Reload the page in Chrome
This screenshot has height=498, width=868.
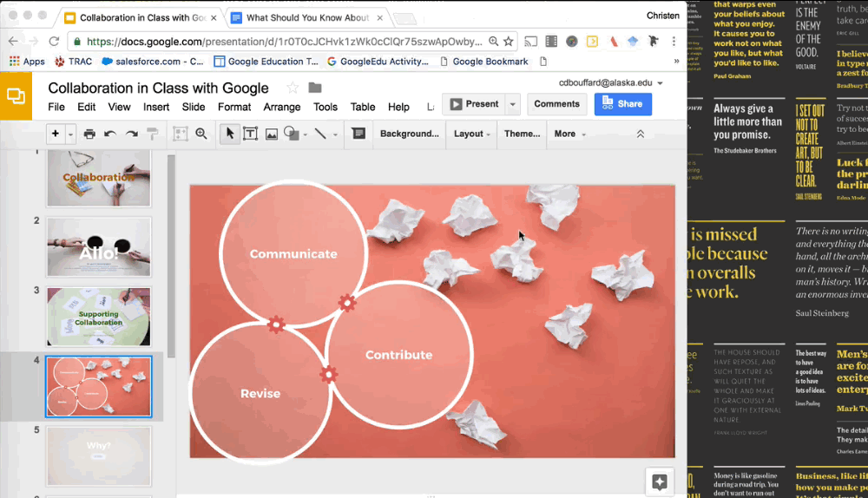point(54,41)
